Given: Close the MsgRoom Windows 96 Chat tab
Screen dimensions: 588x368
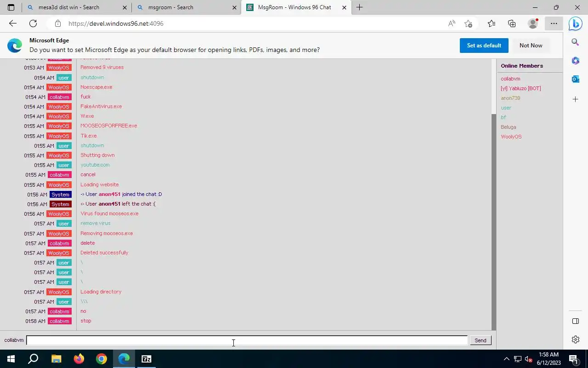Looking at the screenshot, I should 344,7.
